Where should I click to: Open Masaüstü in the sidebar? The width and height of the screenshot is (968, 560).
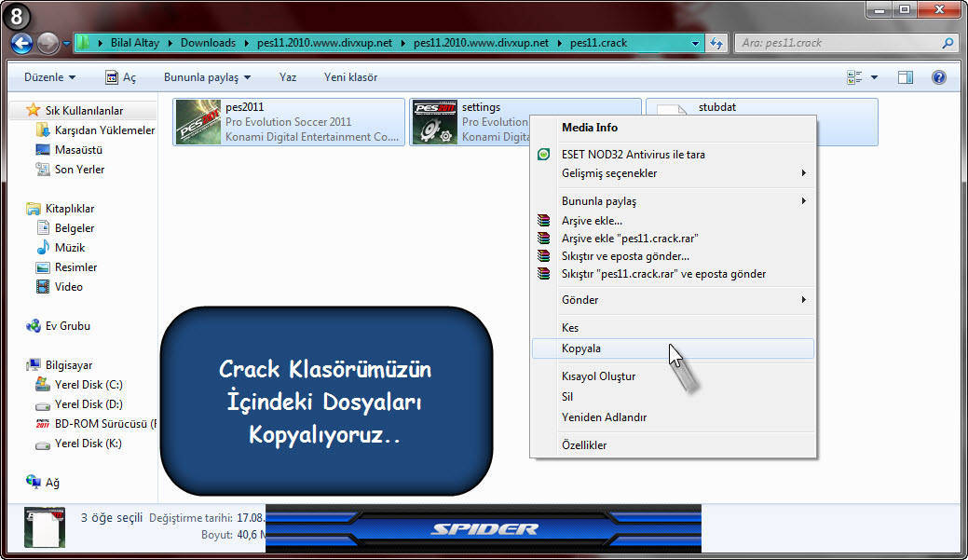click(x=69, y=150)
